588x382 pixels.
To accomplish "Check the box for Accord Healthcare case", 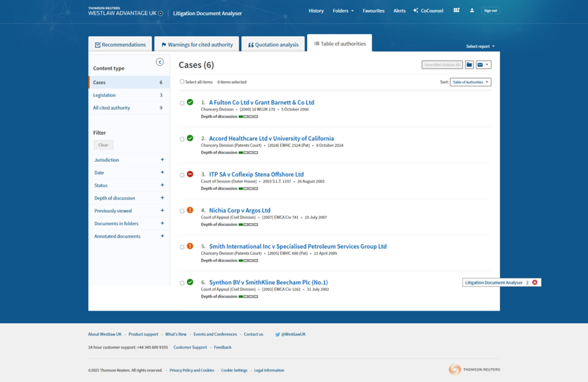I will (x=182, y=139).
